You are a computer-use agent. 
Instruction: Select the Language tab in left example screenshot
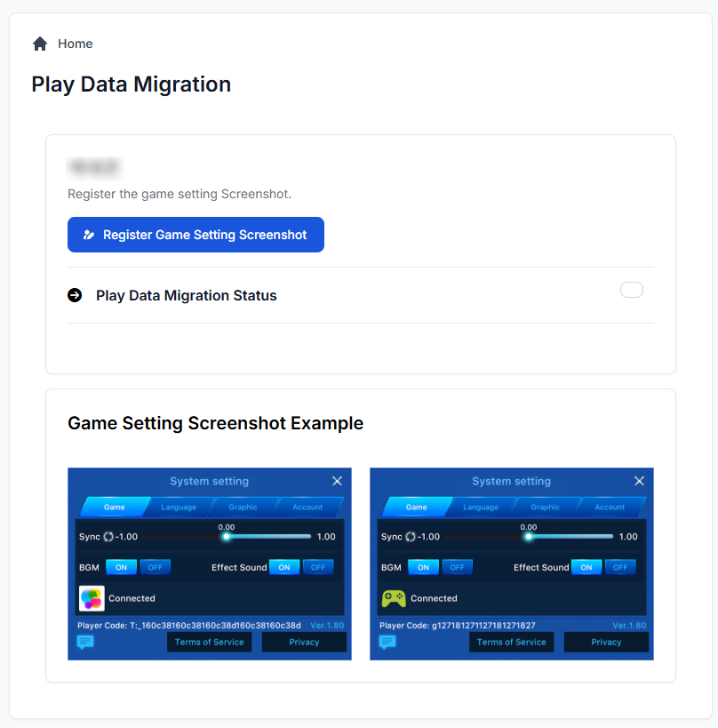[179, 507]
